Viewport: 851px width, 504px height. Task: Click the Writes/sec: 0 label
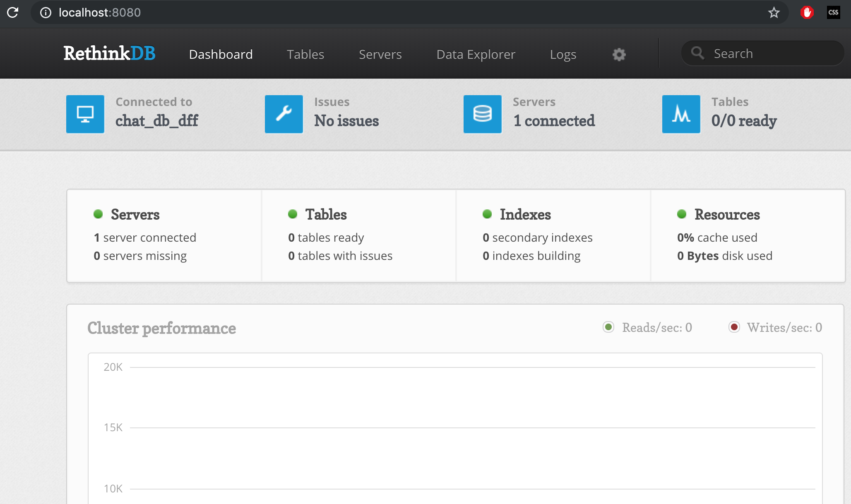pyautogui.click(x=784, y=327)
